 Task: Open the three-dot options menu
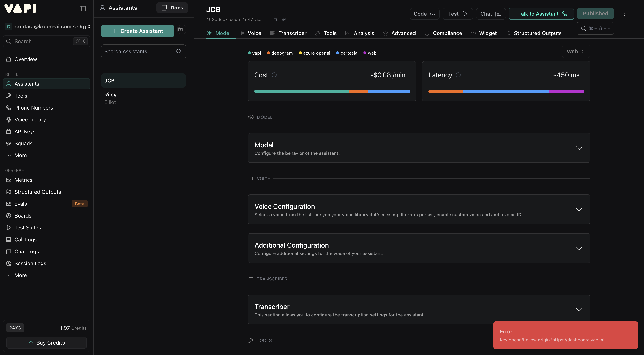point(624,14)
